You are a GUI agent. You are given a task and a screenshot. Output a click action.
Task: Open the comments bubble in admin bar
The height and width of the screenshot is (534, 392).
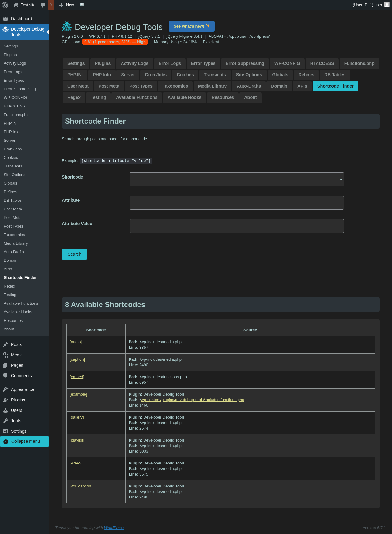coord(43,5)
